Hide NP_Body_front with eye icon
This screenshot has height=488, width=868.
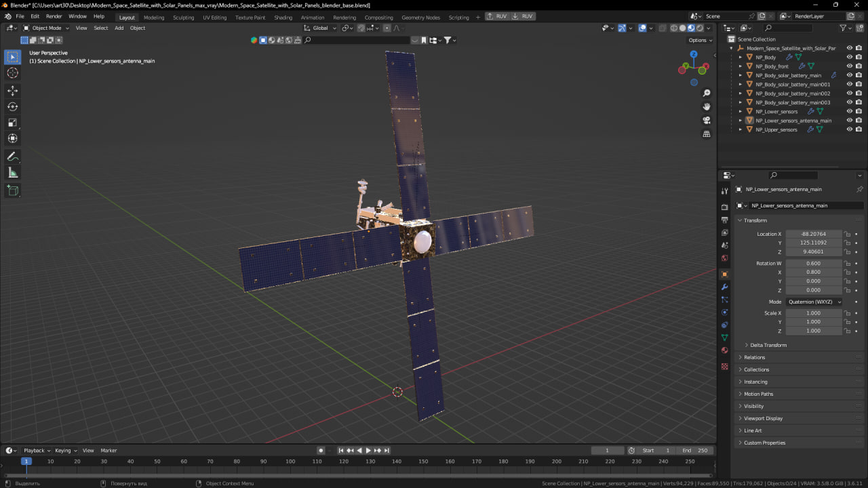coord(849,66)
